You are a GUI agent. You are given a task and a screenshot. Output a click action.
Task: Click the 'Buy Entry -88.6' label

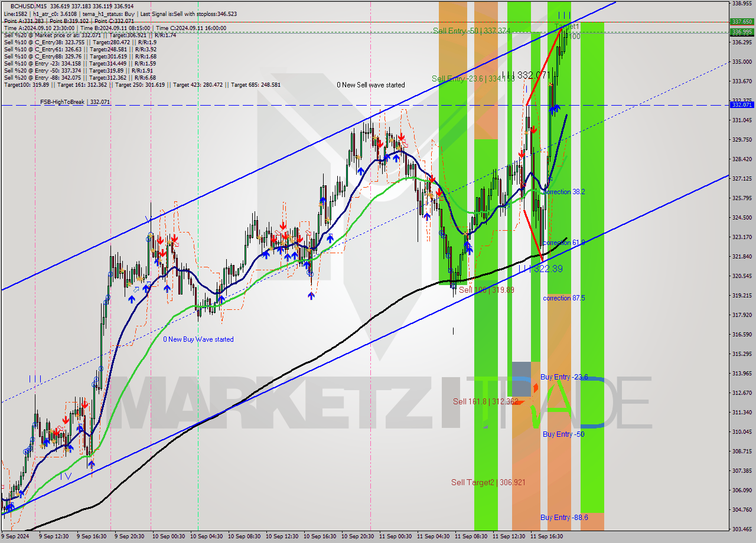[x=564, y=518]
